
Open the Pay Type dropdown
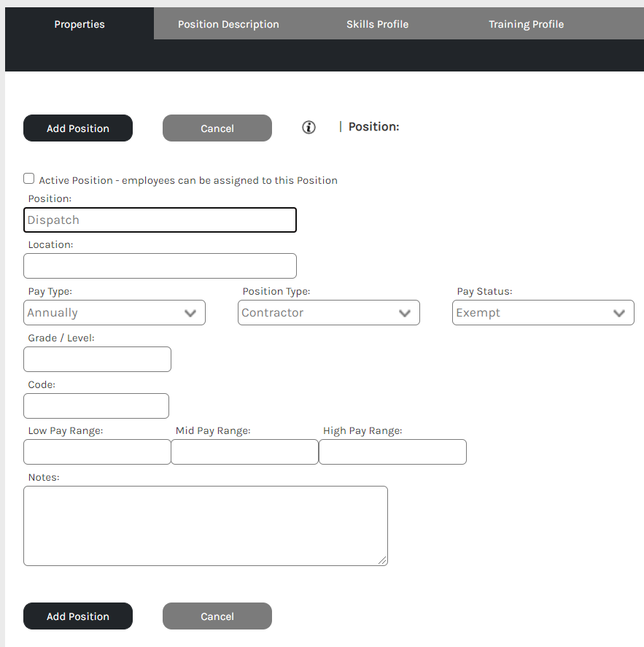click(x=115, y=313)
